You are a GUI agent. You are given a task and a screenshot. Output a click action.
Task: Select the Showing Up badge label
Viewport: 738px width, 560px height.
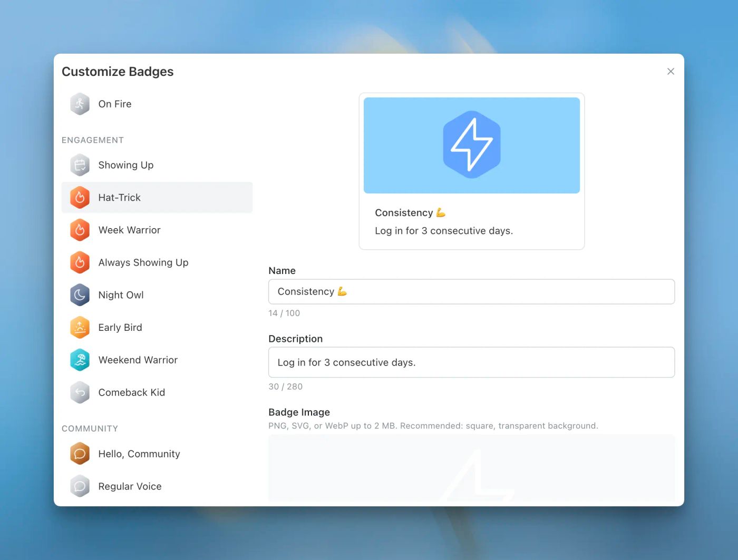(x=126, y=165)
